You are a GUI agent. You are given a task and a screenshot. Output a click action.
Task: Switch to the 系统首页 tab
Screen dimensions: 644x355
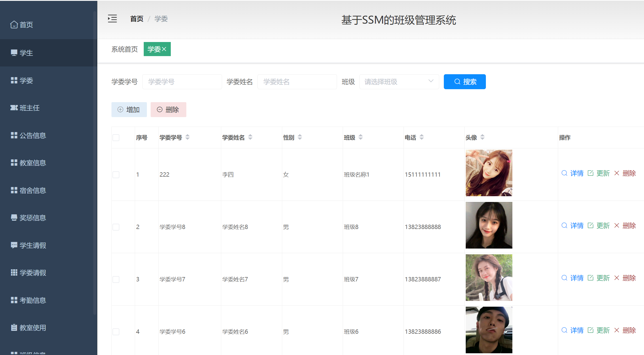click(124, 49)
